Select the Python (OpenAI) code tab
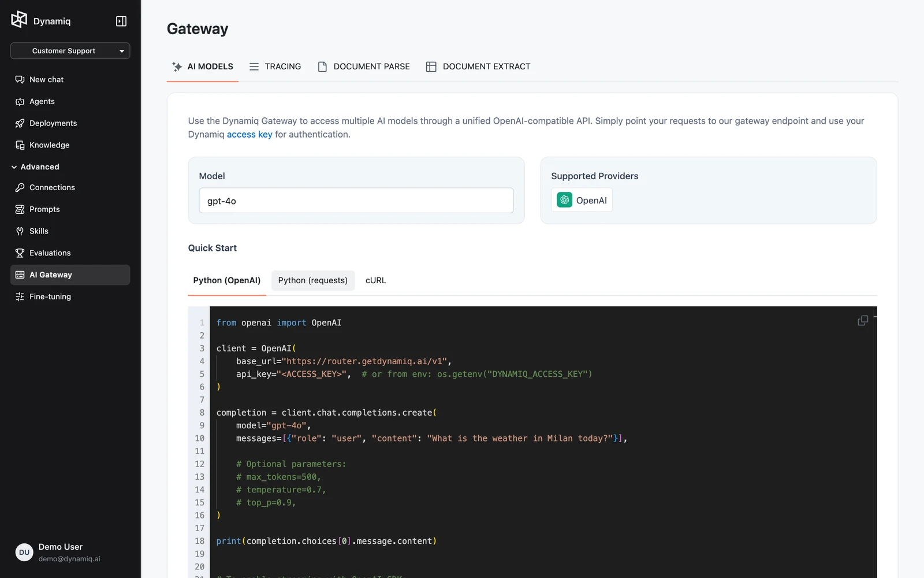Image resolution: width=924 pixels, height=578 pixels. pyautogui.click(x=227, y=280)
